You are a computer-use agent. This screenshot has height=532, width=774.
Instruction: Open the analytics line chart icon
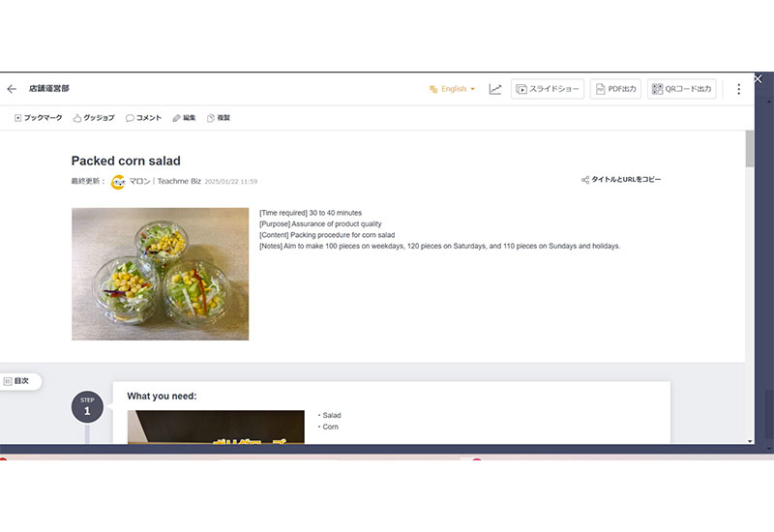click(x=495, y=89)
